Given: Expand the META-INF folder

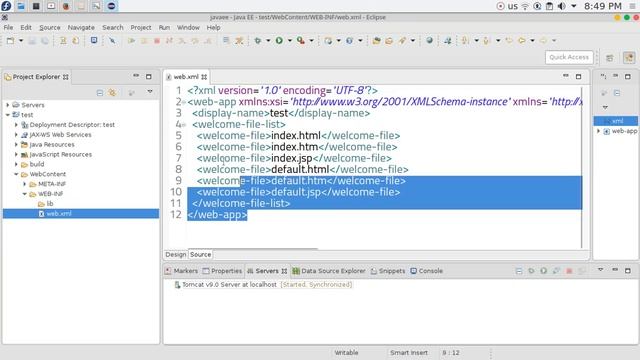Looking at the screenshot, I should tap(25, 184).
